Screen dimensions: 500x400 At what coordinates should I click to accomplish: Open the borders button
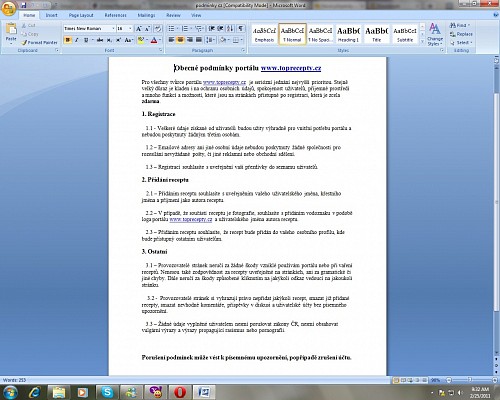[236, 40]
